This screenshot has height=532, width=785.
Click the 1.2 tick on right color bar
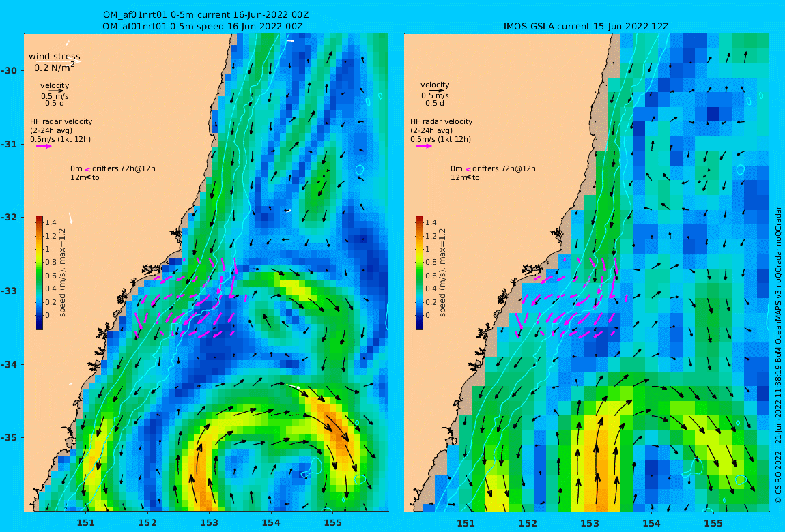431,236
